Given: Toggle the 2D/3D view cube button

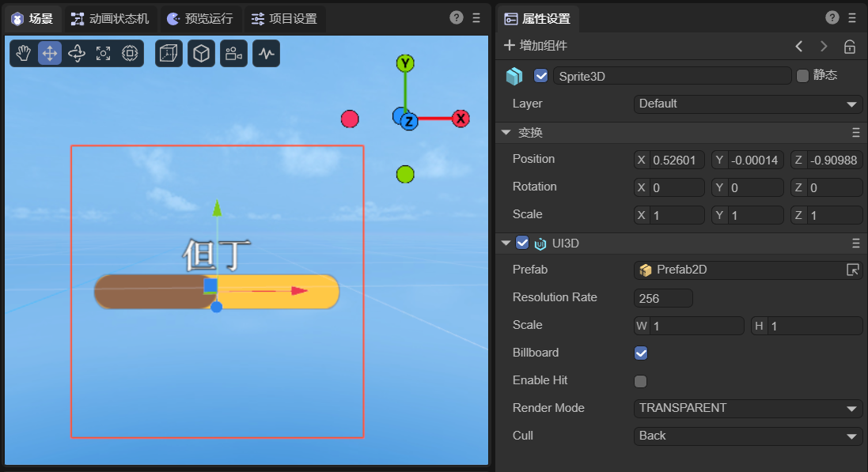Looking at the screenshot, I should [169, 53].
